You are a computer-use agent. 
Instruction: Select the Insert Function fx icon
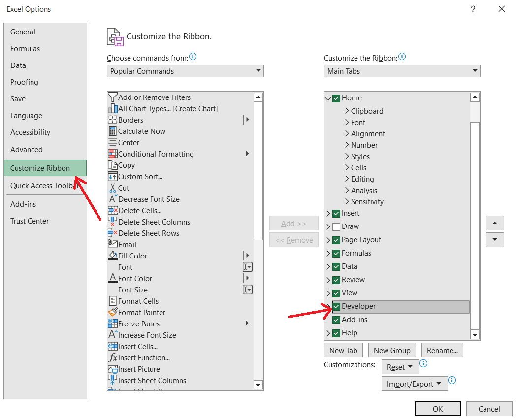(113, 357)
